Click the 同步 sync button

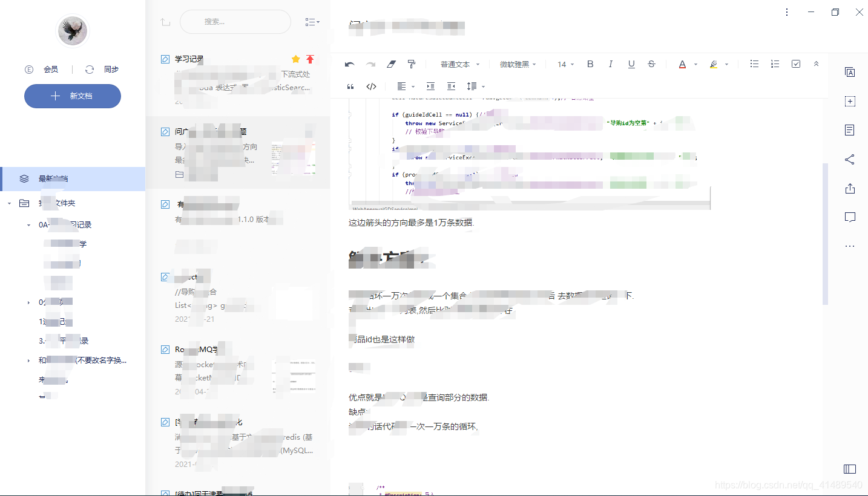tap(102, 70)
